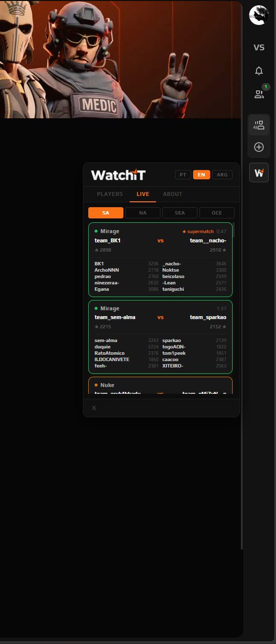Click the 1:37 match timer
This screenshot has height=644, width=276.
click(222, 309)
